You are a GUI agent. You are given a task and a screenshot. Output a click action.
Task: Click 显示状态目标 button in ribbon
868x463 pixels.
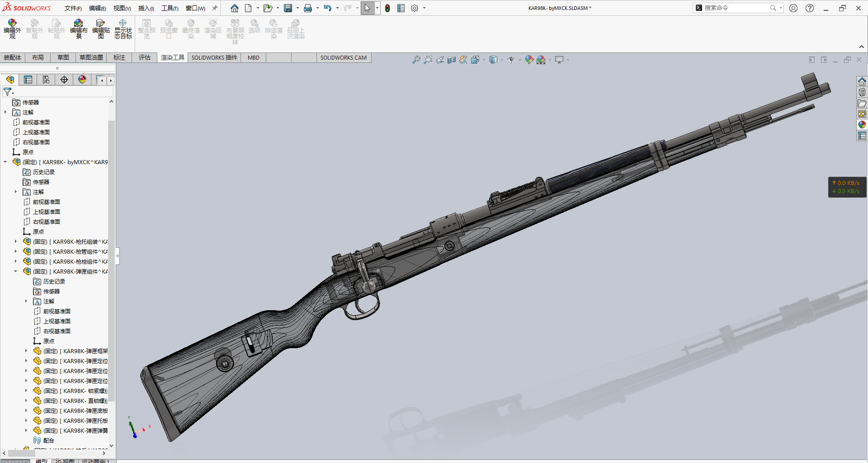123,29
